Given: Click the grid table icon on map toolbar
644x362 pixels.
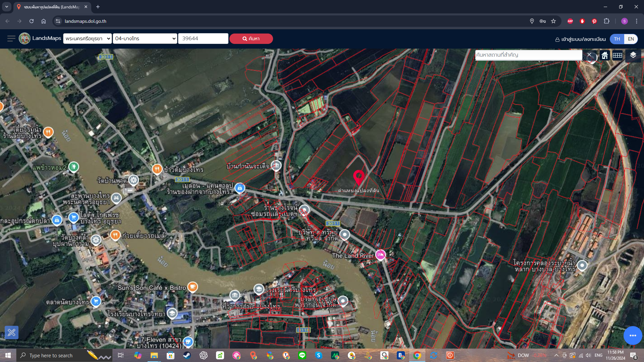Looking at the screenshot, I should [x=618, y=55].
